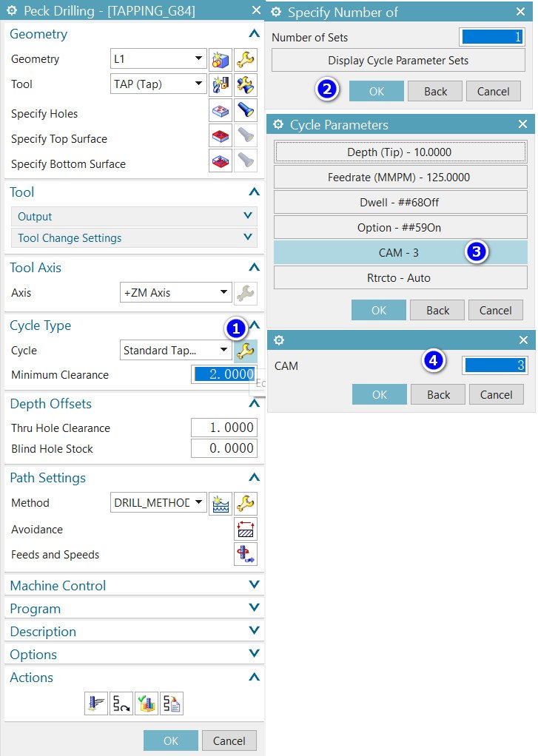Collapse the Actions section
This screenshot has width=538, height=756.
254,677
